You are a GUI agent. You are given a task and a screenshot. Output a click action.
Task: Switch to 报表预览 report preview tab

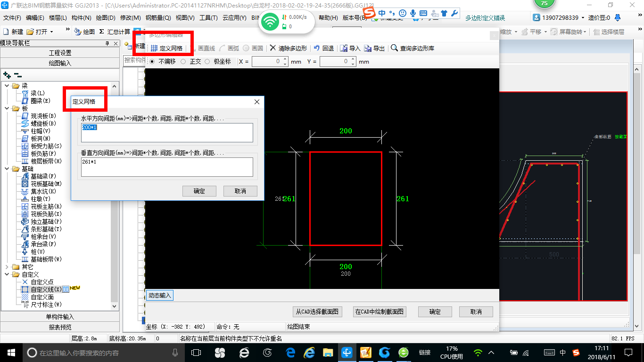pos(60,327)
